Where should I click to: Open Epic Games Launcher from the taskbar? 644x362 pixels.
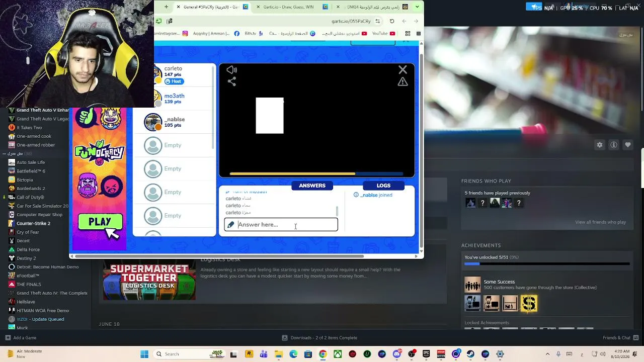pos(426,354)
